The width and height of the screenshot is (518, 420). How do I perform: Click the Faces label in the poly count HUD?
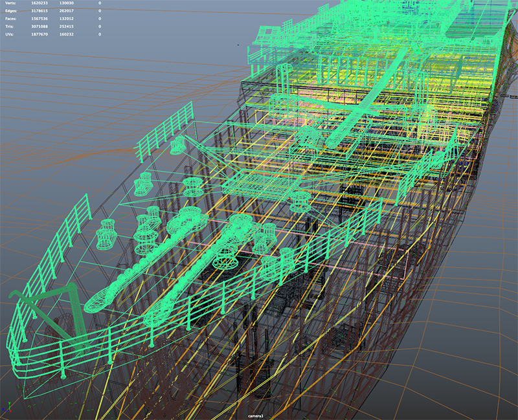pos(10,19)
